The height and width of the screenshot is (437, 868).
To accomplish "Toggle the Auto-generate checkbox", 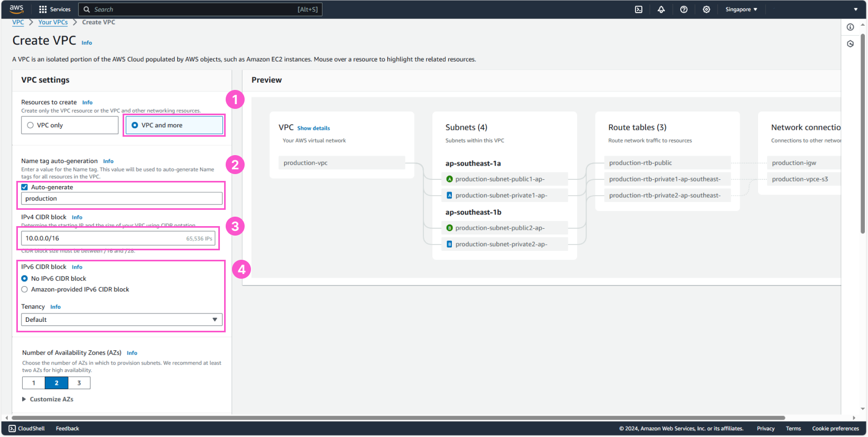I will [x=24, y=187].
